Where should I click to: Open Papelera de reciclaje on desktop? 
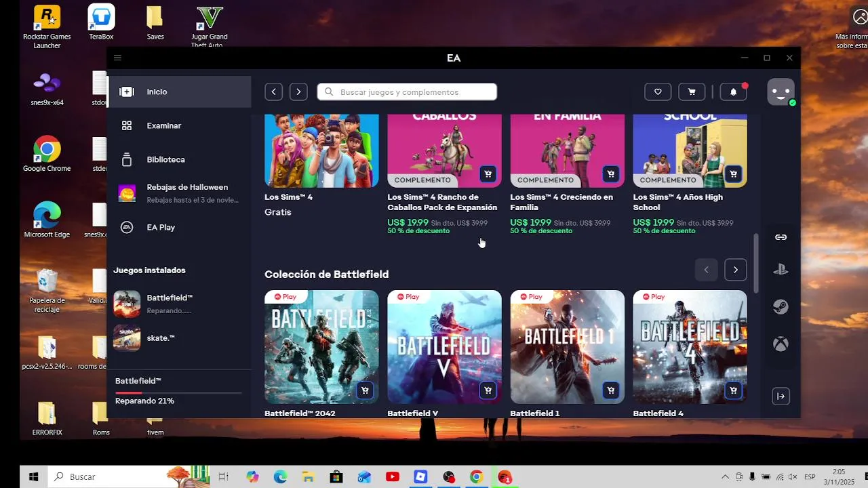click(x=47, y=290)
